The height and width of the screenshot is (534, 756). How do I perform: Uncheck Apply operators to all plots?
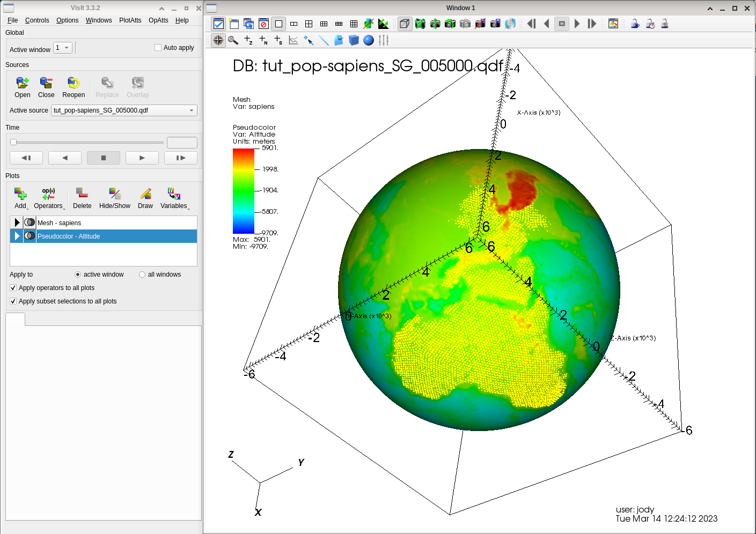(x=13, y=288)
